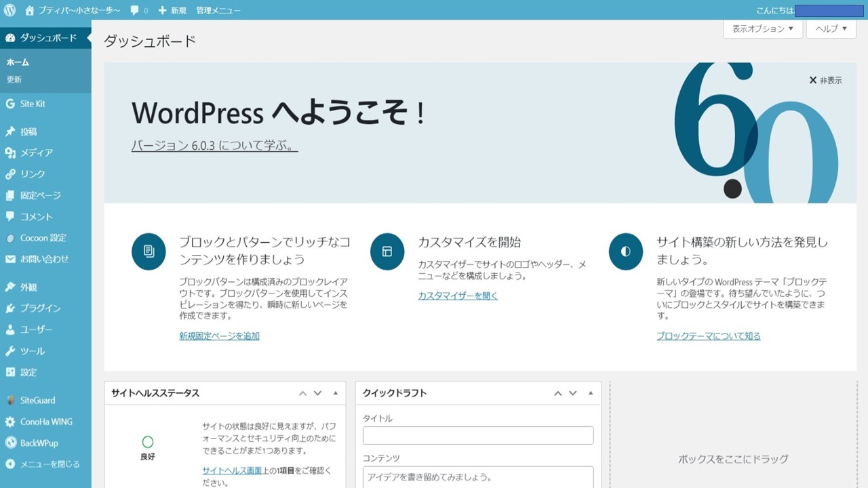
Task: Click the quick draft タイトル input field
Action: [x=478, y=436]
